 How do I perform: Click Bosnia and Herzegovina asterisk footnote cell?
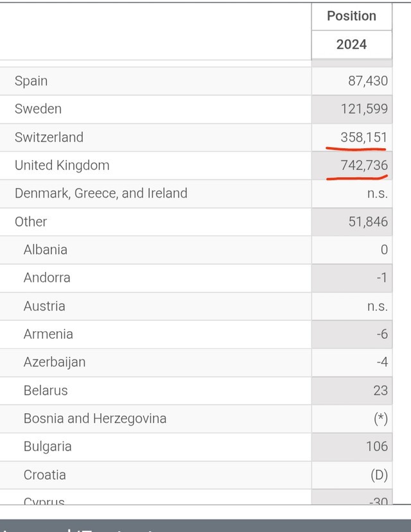click(x=380, y=418)
